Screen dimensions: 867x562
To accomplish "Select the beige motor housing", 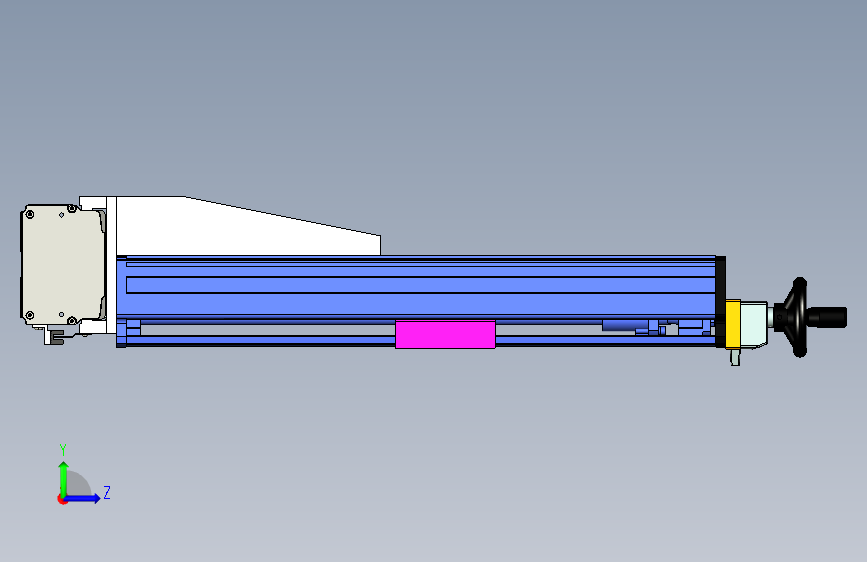I will 62,264.
